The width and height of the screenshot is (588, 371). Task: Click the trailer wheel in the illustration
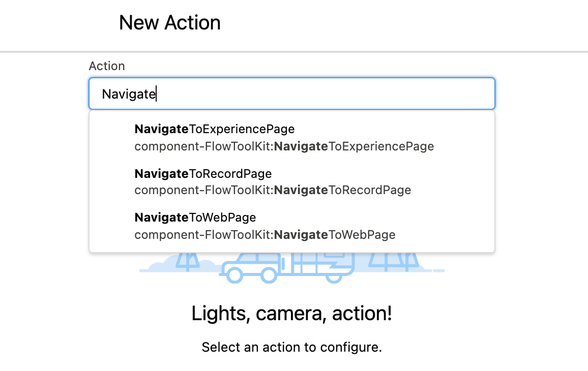pos(334,277)
